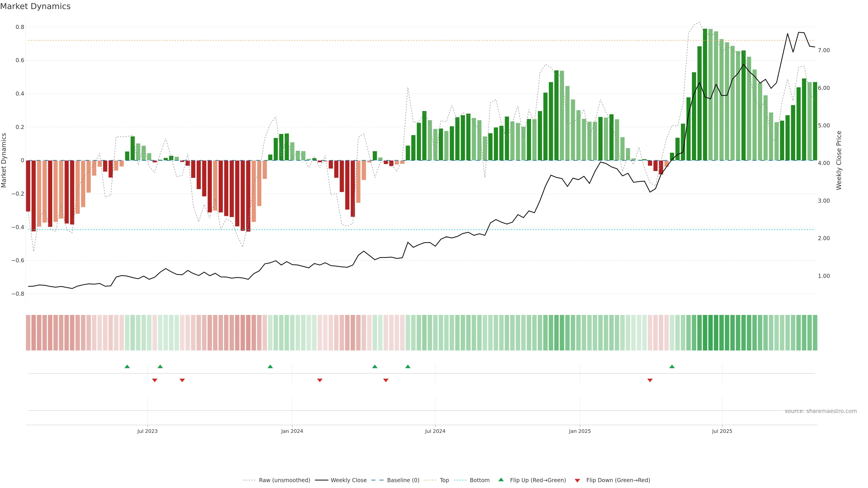Screen dimensions: 868x488
Task: Click the red Flip Down triangle just after Jan 2024
Action: coord(320,380)
